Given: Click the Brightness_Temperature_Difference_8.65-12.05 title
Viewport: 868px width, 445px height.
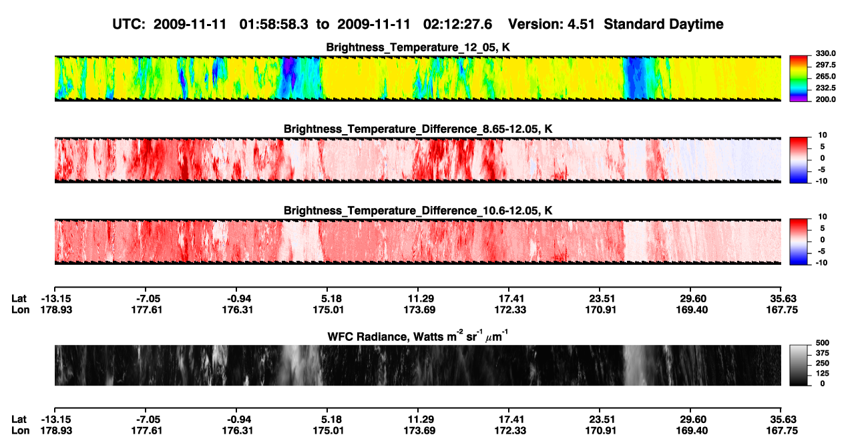Looking at the screenshot, I should tap(418, 129).
